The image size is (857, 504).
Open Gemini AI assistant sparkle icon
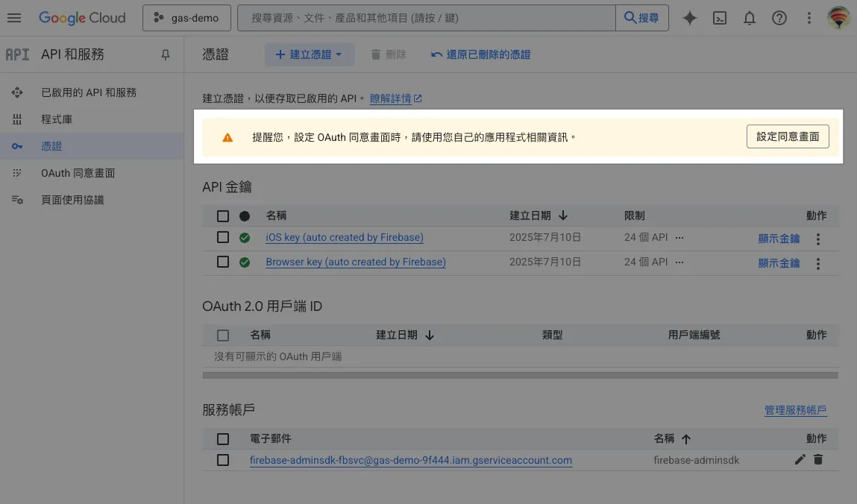(690, 19)
